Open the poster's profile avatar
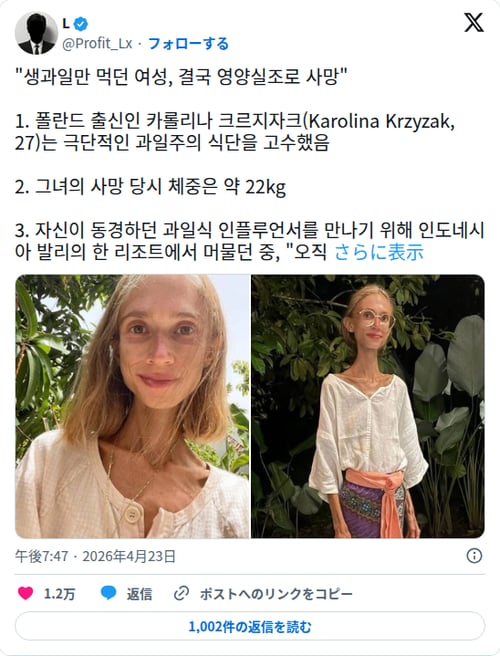This screenshot has height=656, width=500. (x=36, y=33)
